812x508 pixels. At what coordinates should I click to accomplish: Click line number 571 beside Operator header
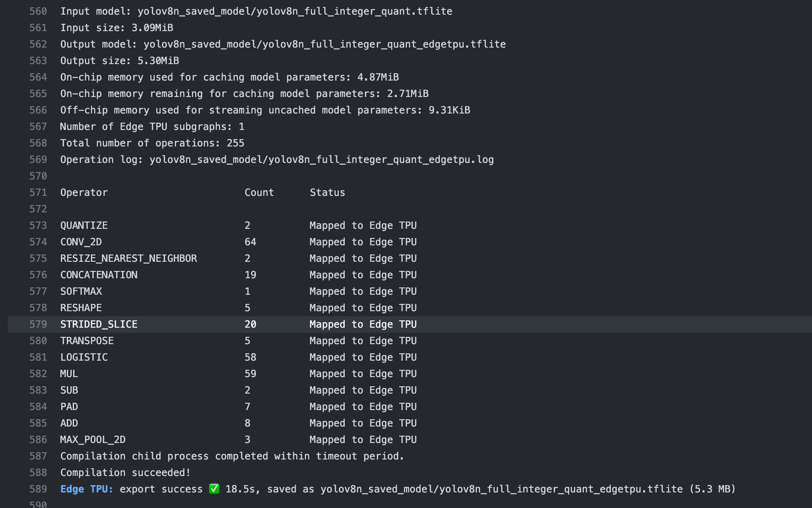coord(38,192)
